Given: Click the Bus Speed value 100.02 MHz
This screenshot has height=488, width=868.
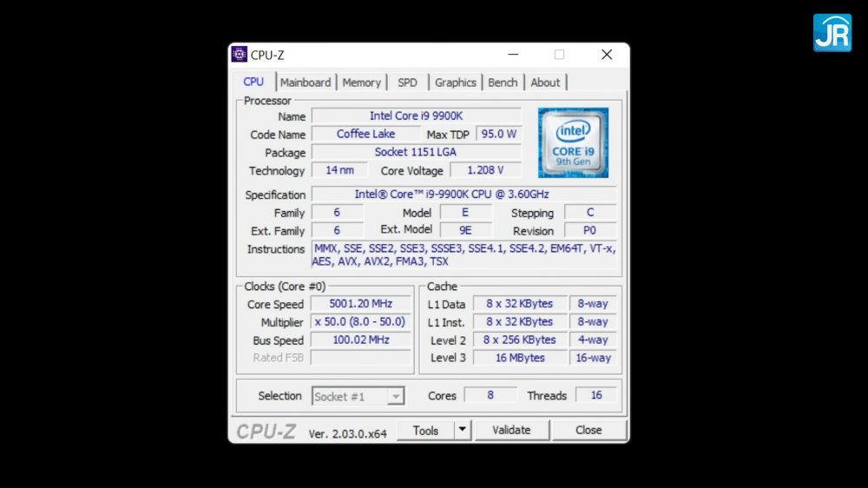Looking at the screenshot, I should 361,340.
